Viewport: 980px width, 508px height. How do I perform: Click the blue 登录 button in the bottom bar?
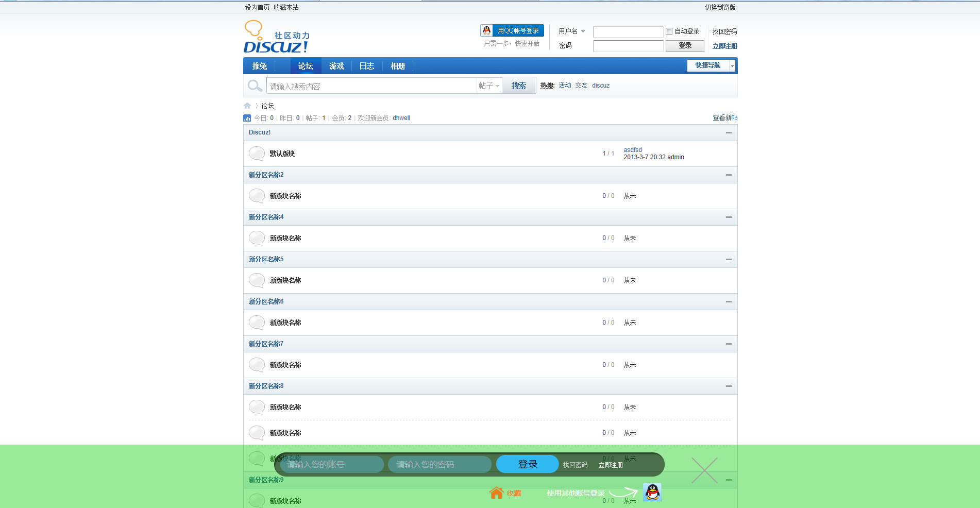528,464
